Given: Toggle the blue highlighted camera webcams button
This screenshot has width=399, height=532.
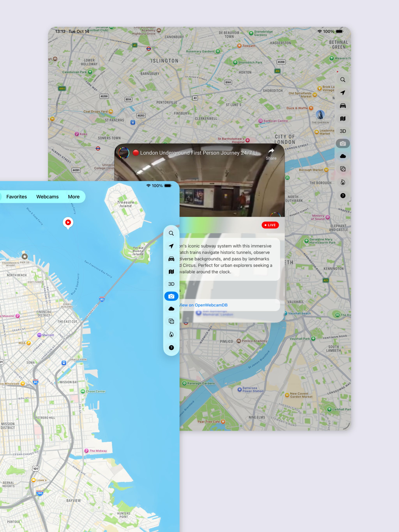Looking at the screenshot, I should [x=171, y=296].
